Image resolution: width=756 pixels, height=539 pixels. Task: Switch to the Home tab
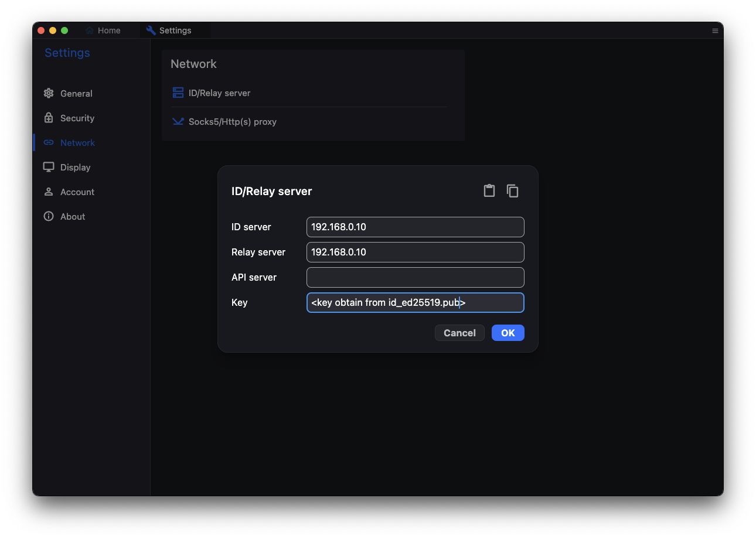(104, 30)
